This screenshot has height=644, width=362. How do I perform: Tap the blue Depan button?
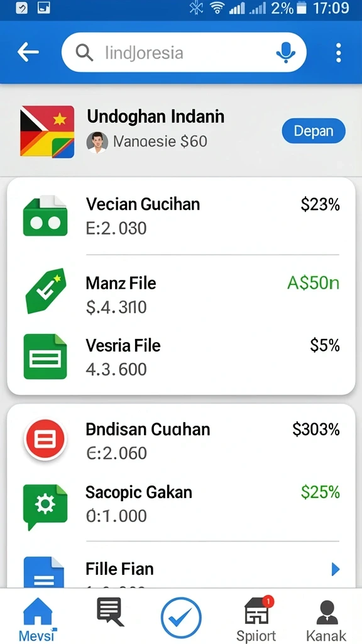314,131
